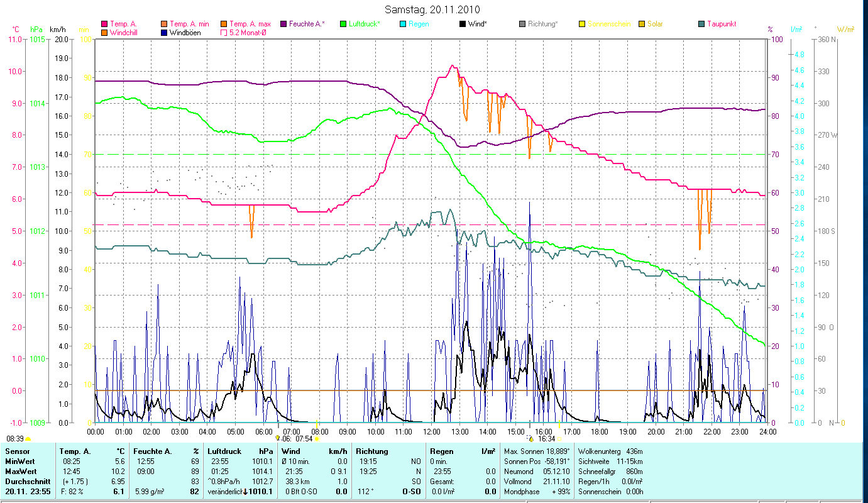
Task: Click the sun icon beside 08:39
Action: tap(28, 439)
